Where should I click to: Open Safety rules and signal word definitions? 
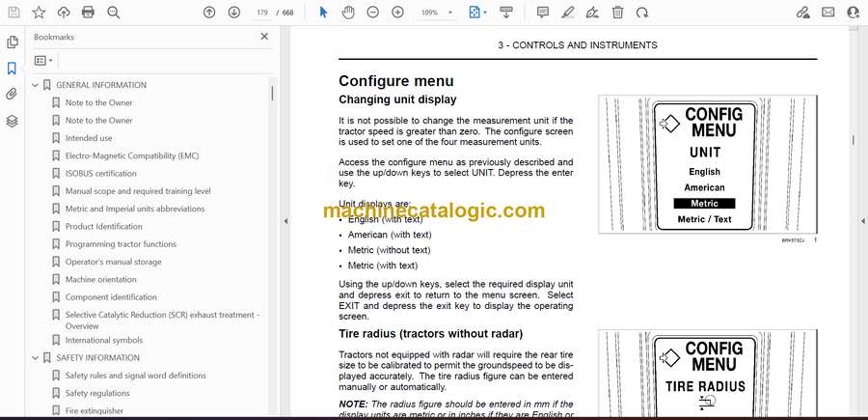[x=136, y=376]
